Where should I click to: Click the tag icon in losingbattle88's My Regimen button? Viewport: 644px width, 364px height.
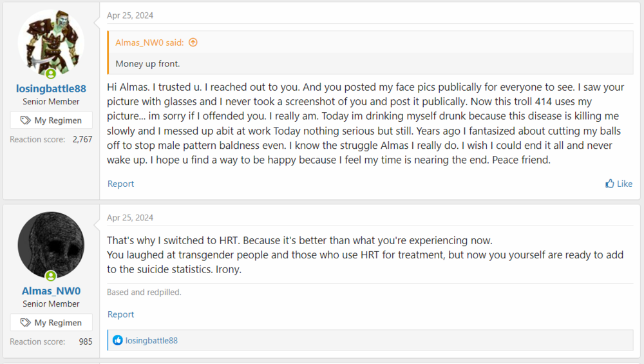coord(25,120)
